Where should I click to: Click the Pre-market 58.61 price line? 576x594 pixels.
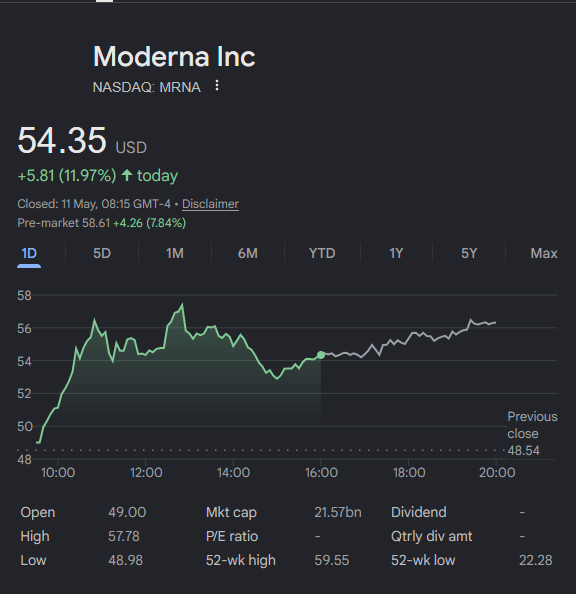[102, 223]
